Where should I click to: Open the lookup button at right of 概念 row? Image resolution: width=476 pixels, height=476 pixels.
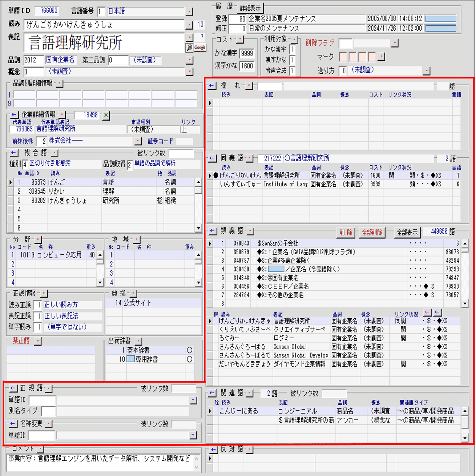pyautogui.click(x=189, y=72)
